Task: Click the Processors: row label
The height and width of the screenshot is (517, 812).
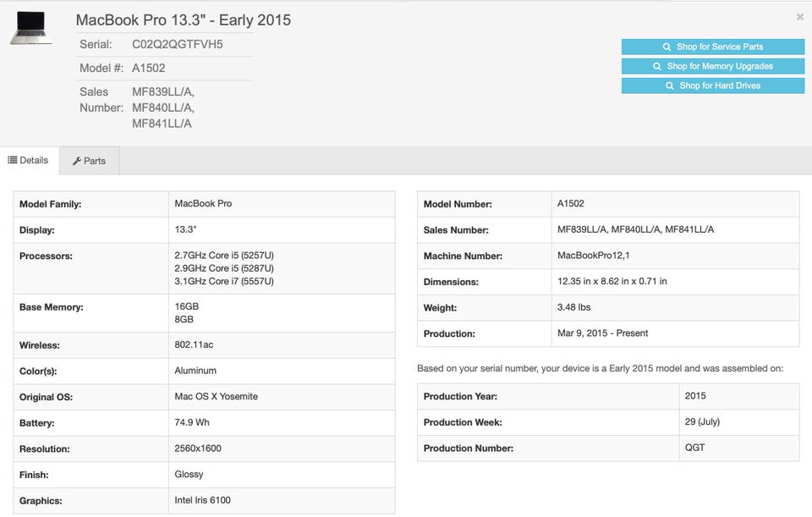Action: tap(46, 256)
